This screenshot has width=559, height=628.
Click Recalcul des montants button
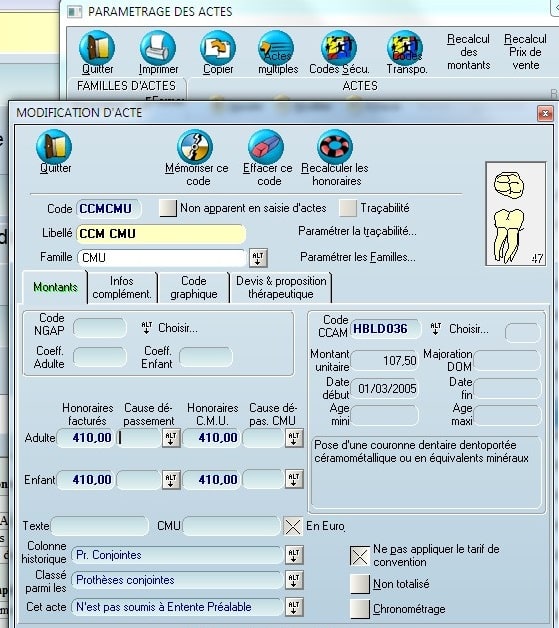point(469,52)
